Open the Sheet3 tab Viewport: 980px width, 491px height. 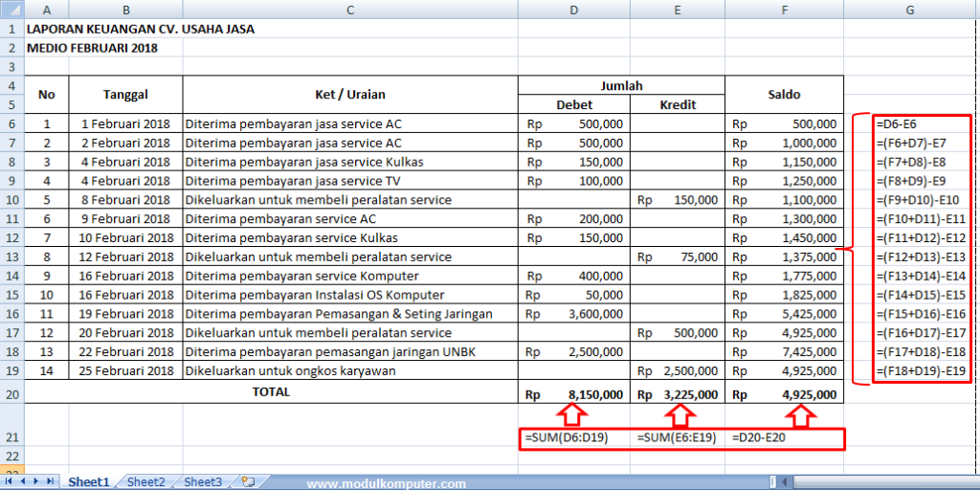tap(203, 482)
